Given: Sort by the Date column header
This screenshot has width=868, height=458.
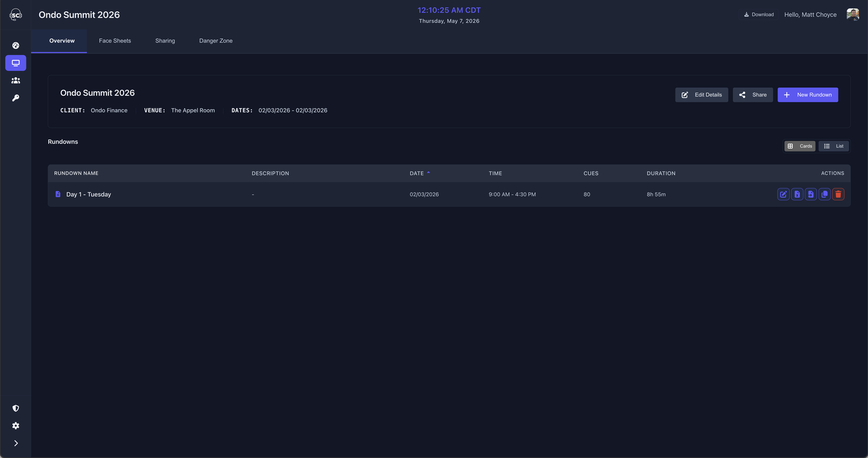Looking at the screenshot, I should 420,173.
